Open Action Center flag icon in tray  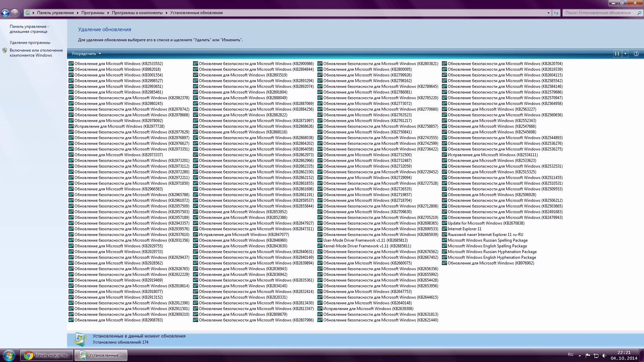(588, 355)
